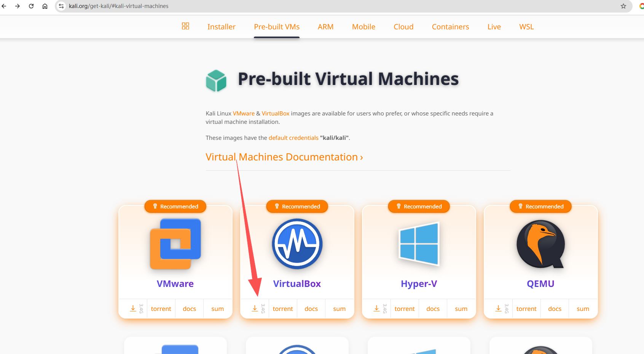Click the Hyper-V Windows logo image
644x354 pixels.
pyautogui.click(x=419, y=244)
